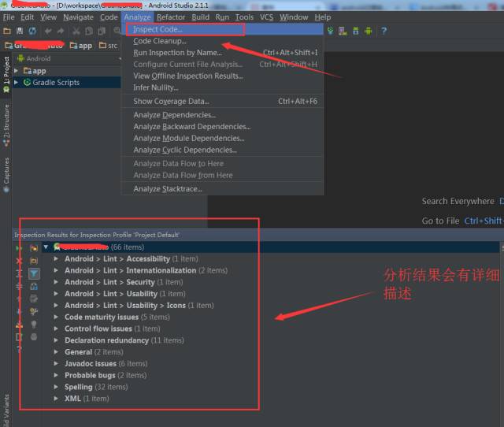
Task: Click the app breadcrumb in navigation bar
Action: pos(81,46)
